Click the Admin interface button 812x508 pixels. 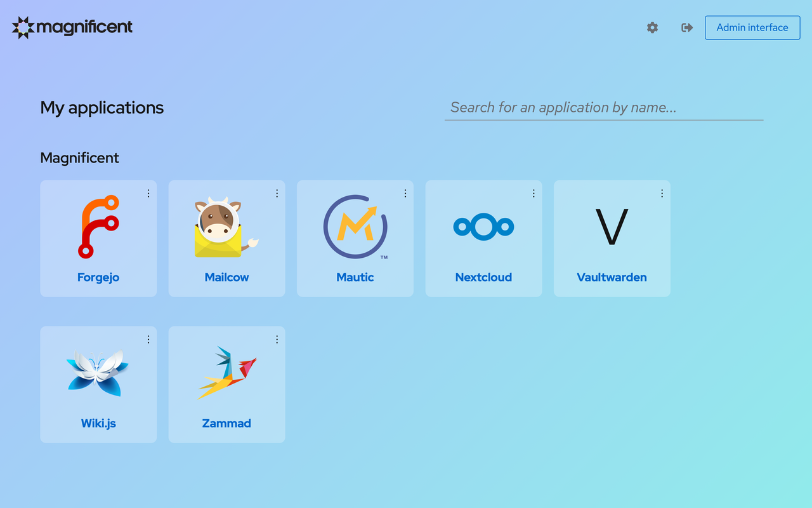click(752, 27)
